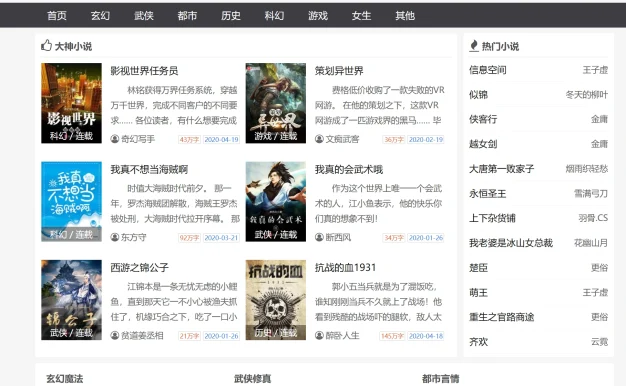The width and height of the screenshot is (626, 386).
Task: Click author icon next to 文痴武客
Action: click(319, 139)
